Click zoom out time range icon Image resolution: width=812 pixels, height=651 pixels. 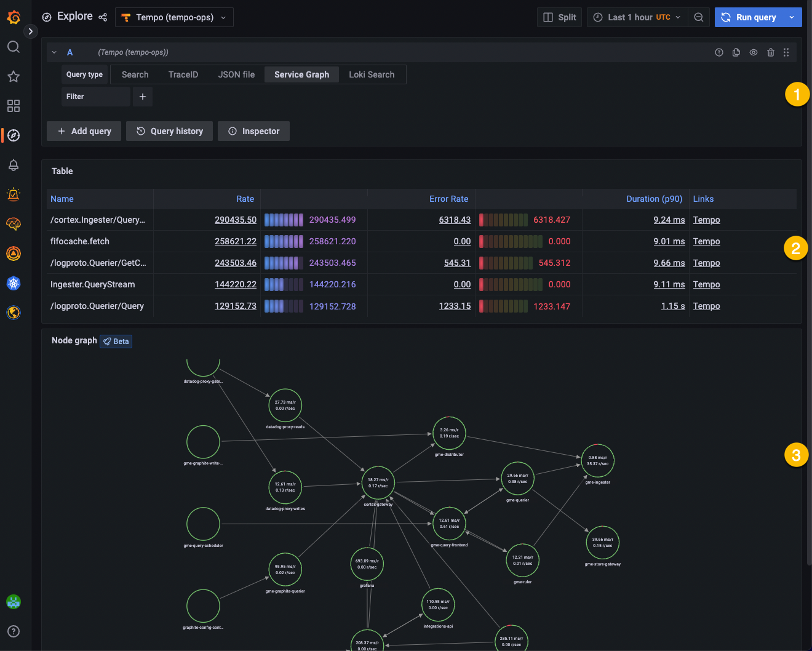pos(699,17)
